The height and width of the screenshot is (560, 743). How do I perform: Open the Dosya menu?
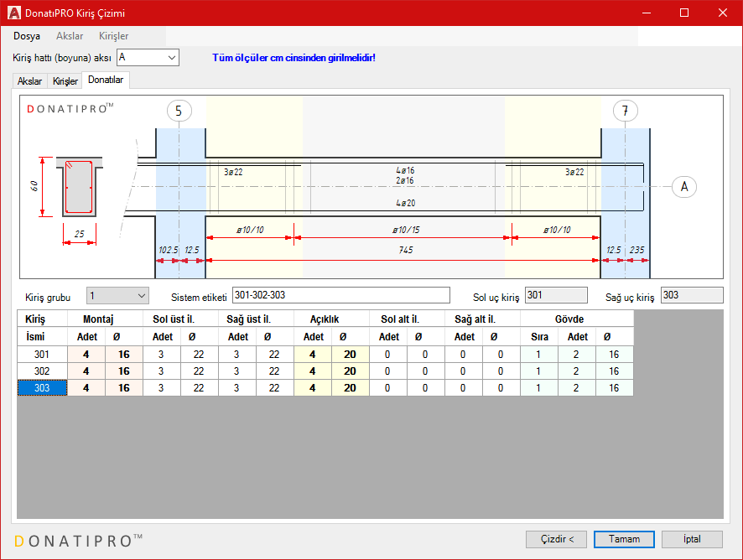(27, 36)
